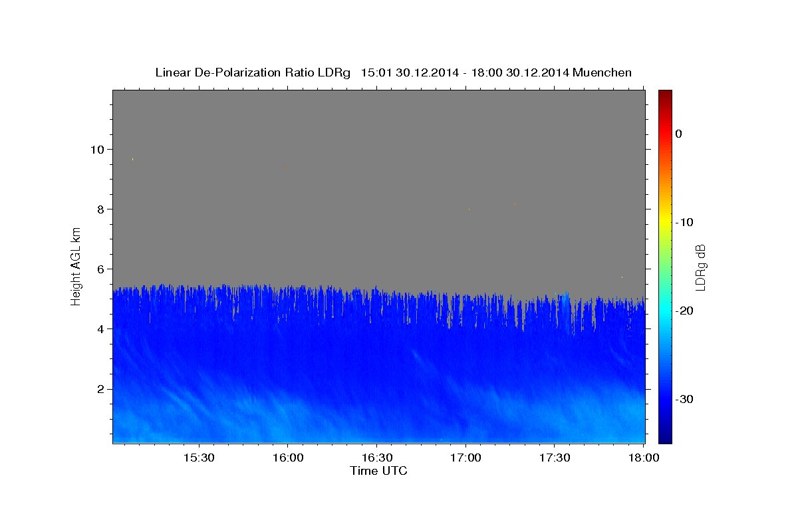This screenshot has width=798, height=532.
Task: Click the colorbar value label 0
Action: click(x=678, y=134)
